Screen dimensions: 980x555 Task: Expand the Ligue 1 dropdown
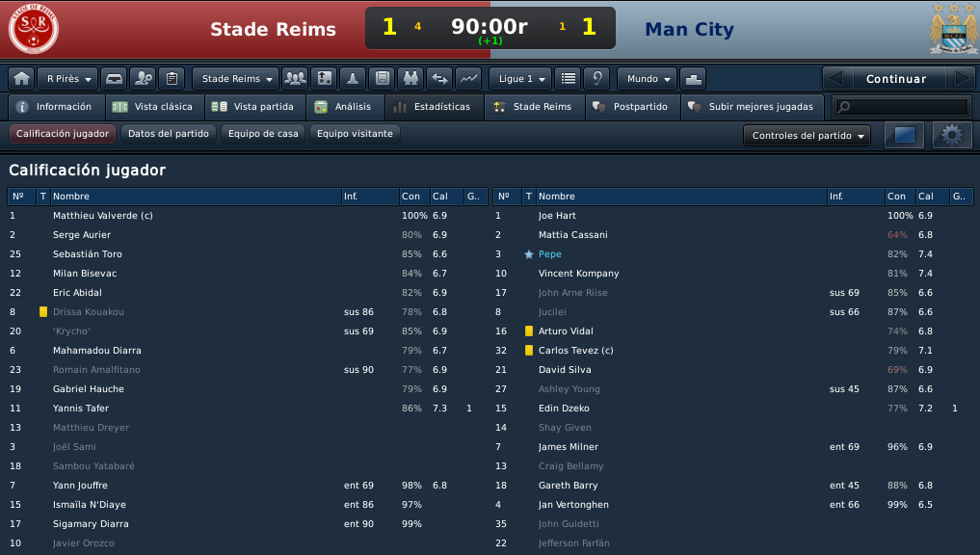(x=520, y=79)
